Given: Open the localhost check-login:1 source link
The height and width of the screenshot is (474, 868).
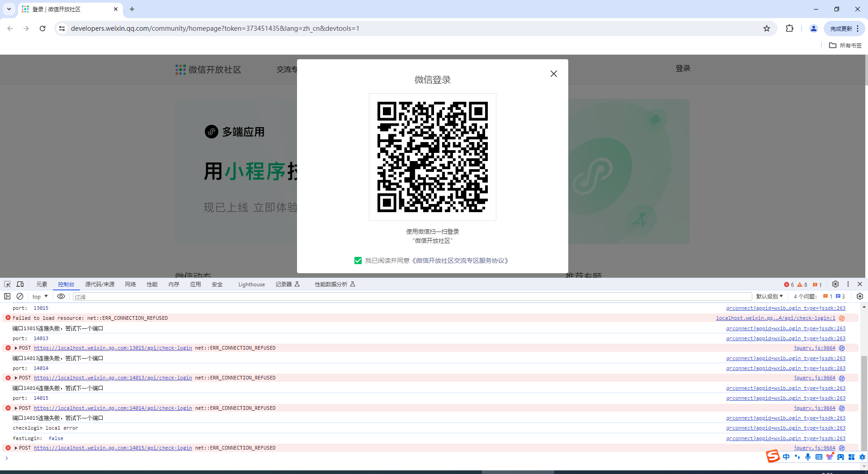Looking at the screenshot, I should (x=775, y=318).
